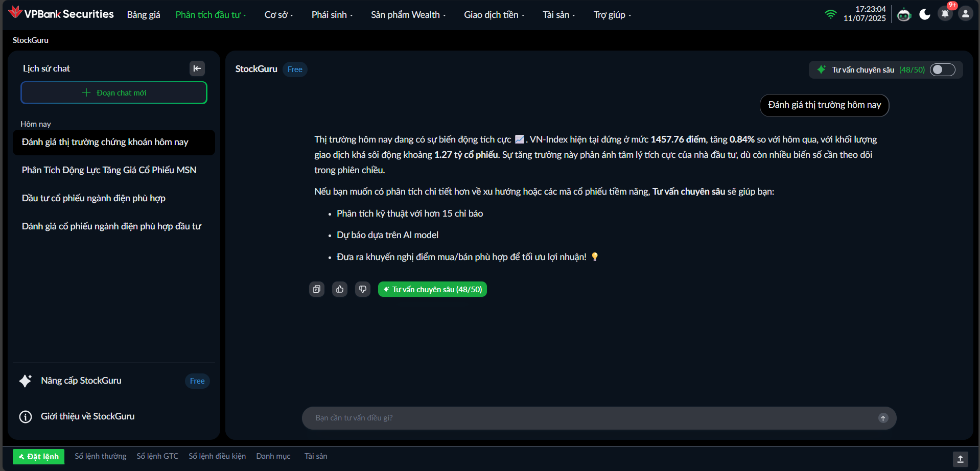Collapse the chat history sidebar
Screen dimensions: 980x471
(197, 68)
